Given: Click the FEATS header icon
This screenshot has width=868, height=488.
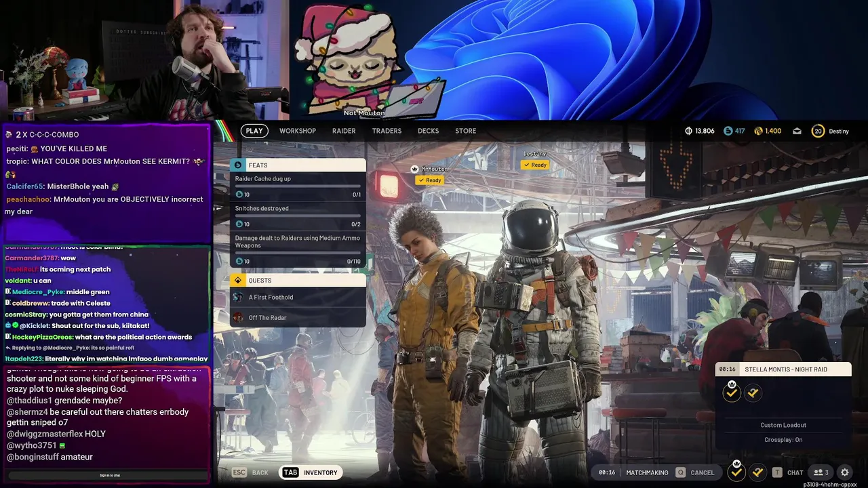Looking at the screenshot, I should pos(238,165).
